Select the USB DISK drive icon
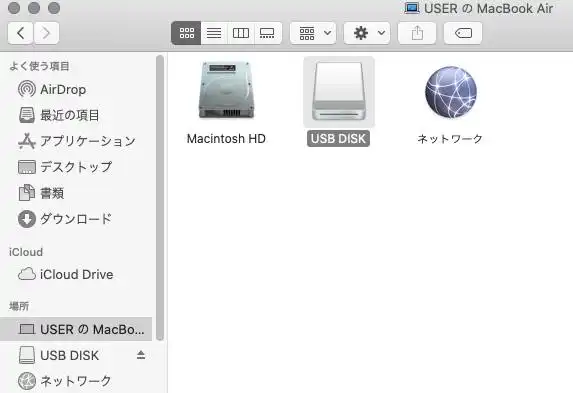 pos(339,91)
